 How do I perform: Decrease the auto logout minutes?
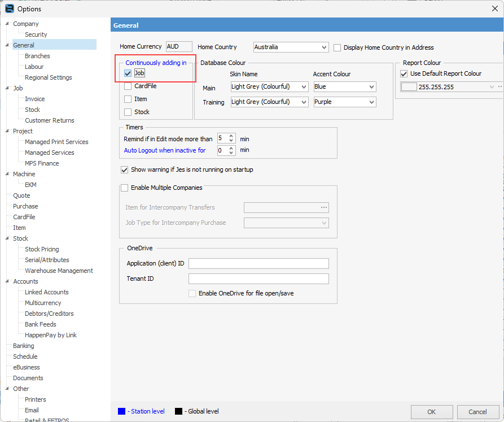point(231,153)
